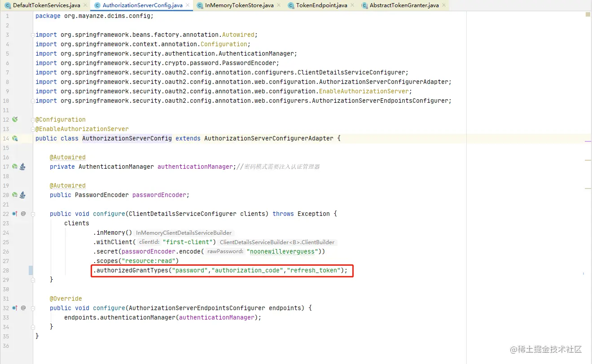The width and height of the screenshot is (592, 364).
Task: Click the fold marker beside @EnableAuthorizationServer
Action: click(x=33, y=129)
